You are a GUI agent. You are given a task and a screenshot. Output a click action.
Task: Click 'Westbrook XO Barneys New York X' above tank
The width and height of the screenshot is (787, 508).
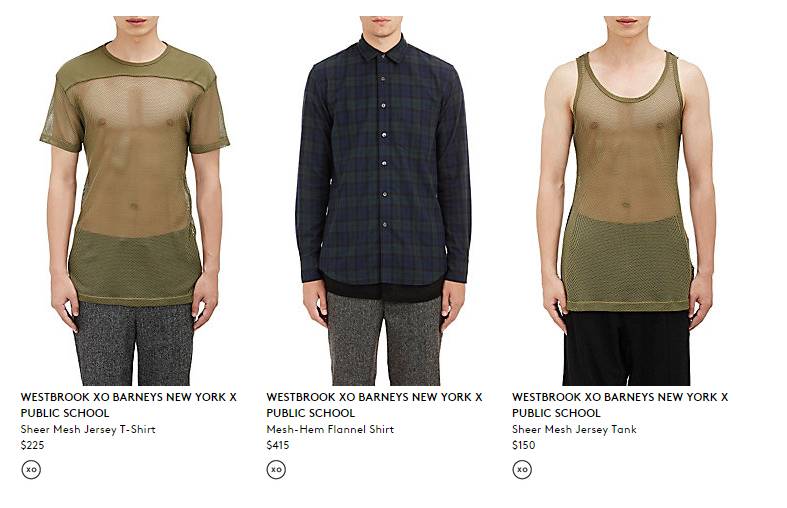tap(620, 397)
